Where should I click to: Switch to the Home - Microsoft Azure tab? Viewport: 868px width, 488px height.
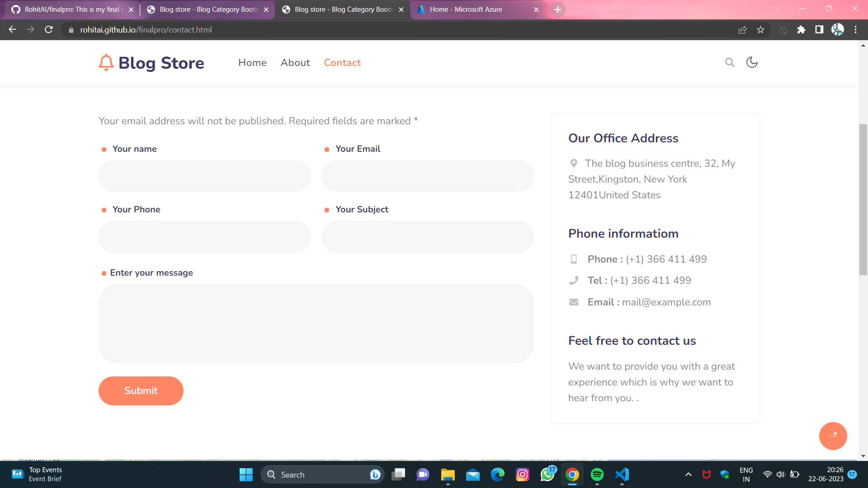click(465, 9)
